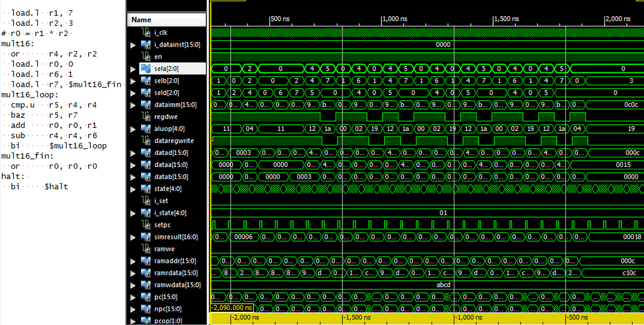
Task: Click the aluop[4:0] bus icon
Action: (x=146, y=129)
